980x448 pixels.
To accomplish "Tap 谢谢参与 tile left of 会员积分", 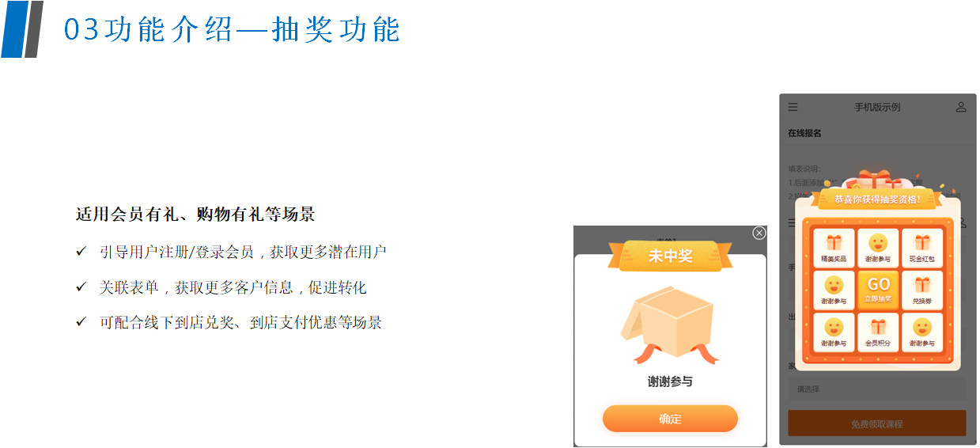I will [x=834, y=332].
